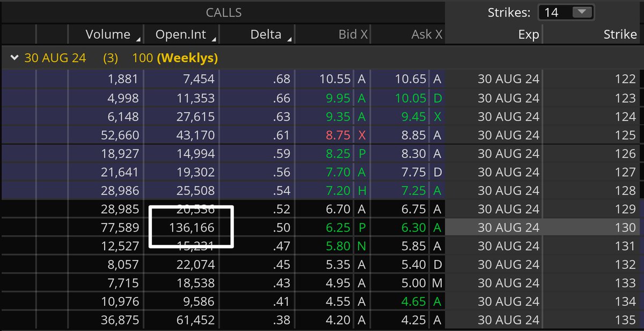Sort by the Open.Int column header
Viewport: 644px width, 331px height.
(x=181, y=34)
